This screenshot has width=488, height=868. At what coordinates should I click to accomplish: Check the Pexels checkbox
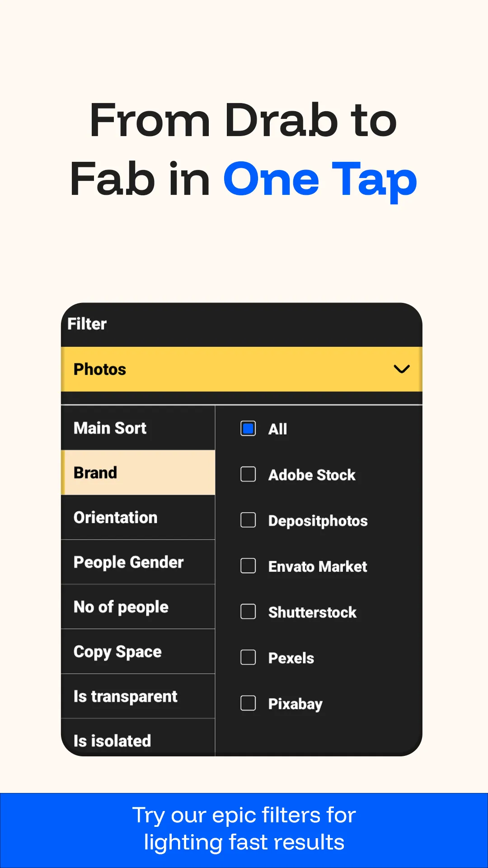[248, 657]
